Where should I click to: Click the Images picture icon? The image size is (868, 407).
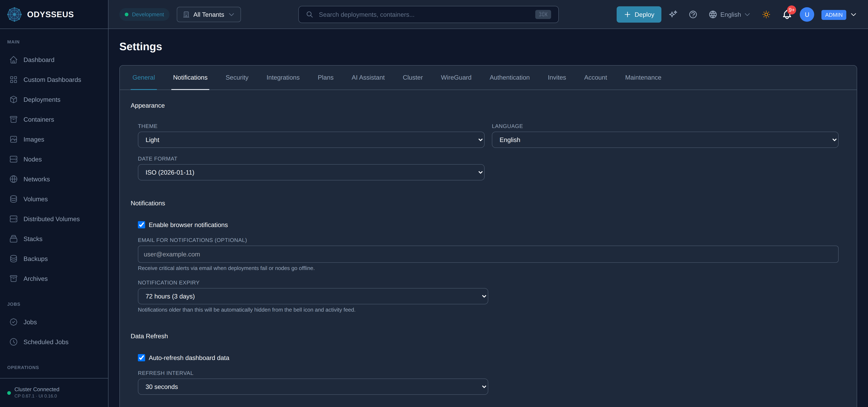pos(14,139)
